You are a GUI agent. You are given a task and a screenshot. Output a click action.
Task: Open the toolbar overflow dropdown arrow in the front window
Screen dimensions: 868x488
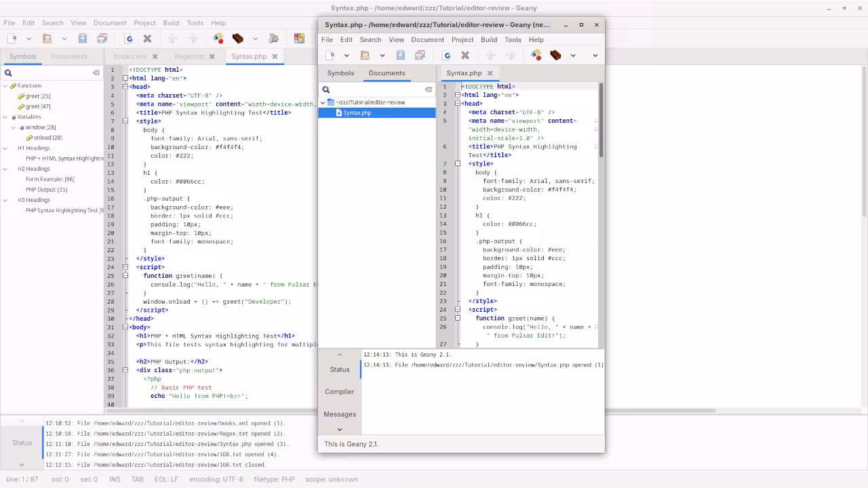tap(595, 56)
